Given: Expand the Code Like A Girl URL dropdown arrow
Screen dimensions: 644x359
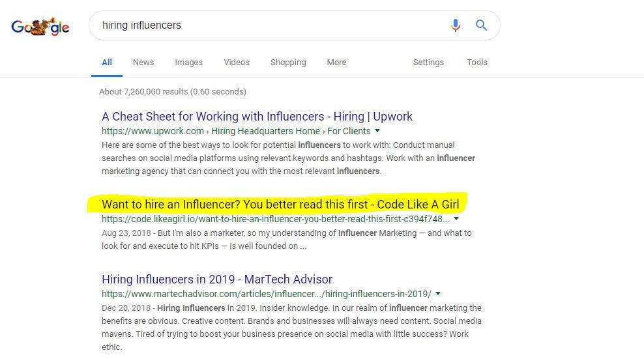Looking at the screenshot, I should [x=456, y=219].
